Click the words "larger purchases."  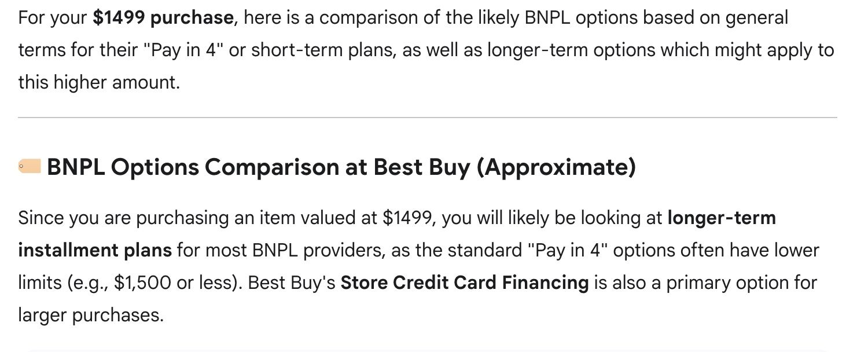tap(91, 315)
